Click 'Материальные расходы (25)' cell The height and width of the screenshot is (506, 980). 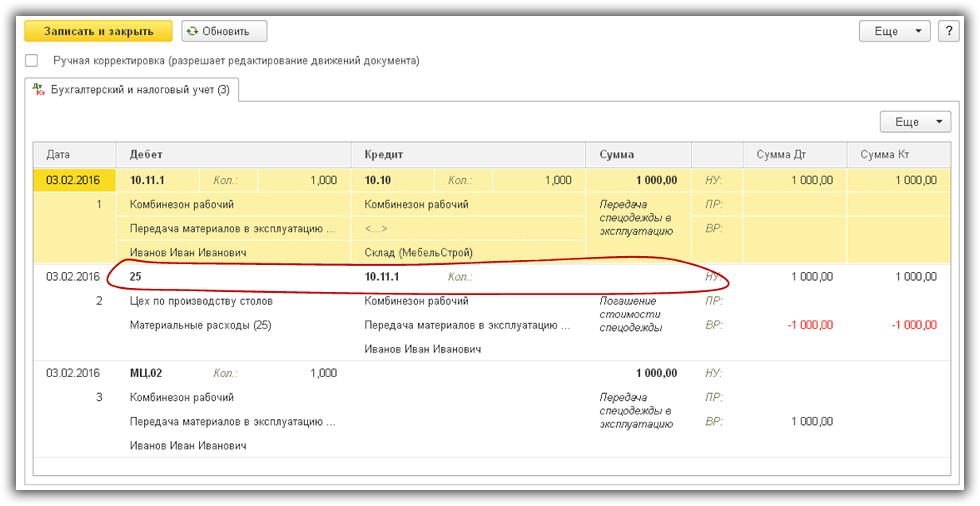pyautogui.click(x=201, y=325)
